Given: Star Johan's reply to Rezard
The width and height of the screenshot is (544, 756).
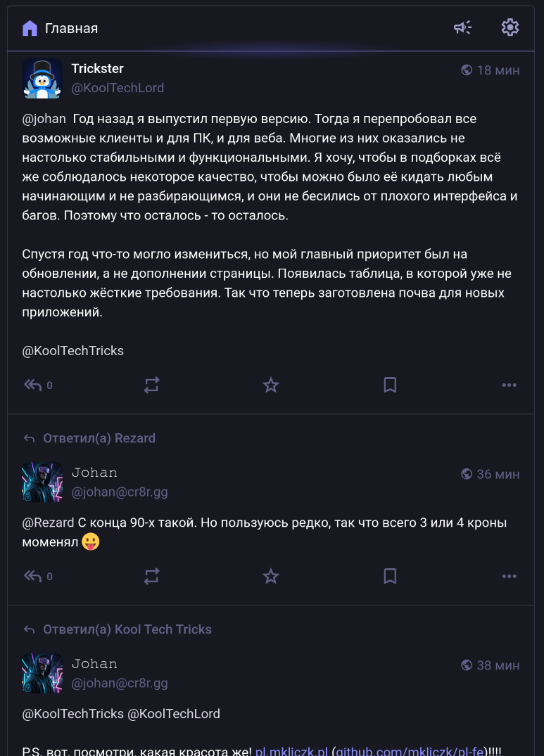Looking at the screenshot, I should (x=271, y=577).
